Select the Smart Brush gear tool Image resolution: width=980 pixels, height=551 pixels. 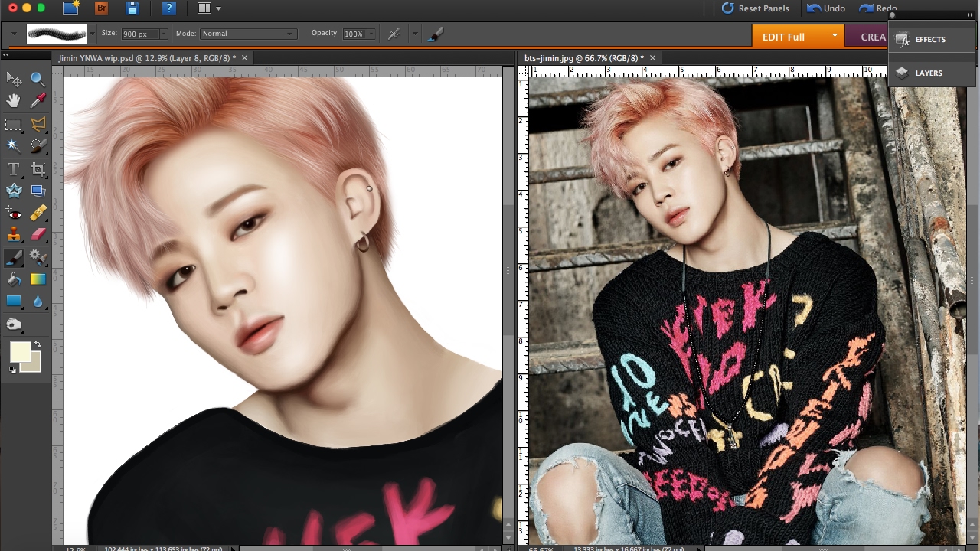(x=38, y=257)
